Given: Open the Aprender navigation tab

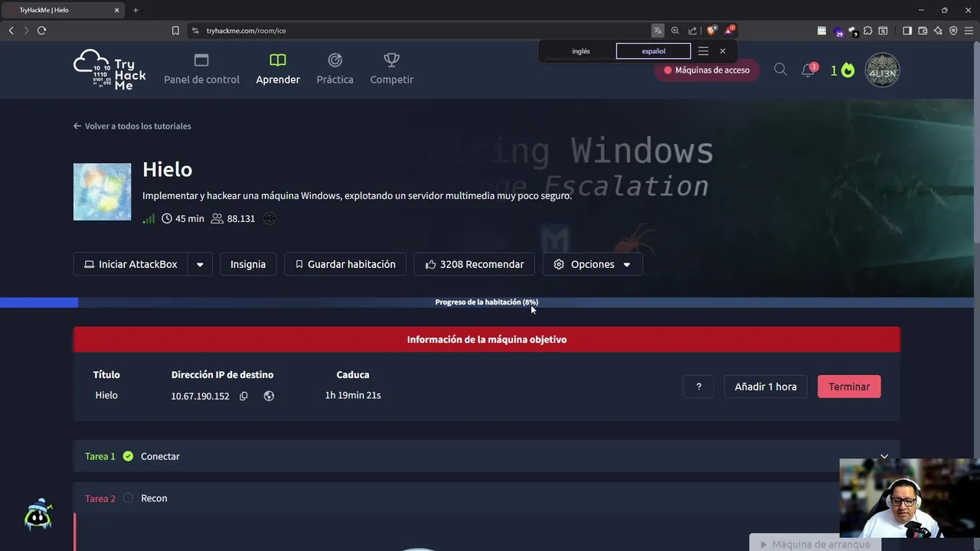Looking at the screenshot, I should [x=278, y=69].
